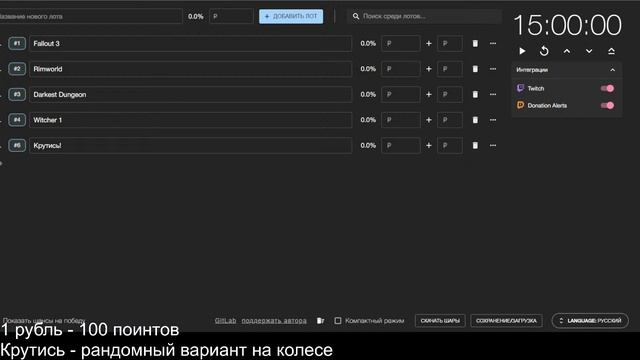This screenshot has width=640, height=360.
Task: Open the LANGUAGE: РУССКИЙ selector
Action: click(x=590, y=320)
